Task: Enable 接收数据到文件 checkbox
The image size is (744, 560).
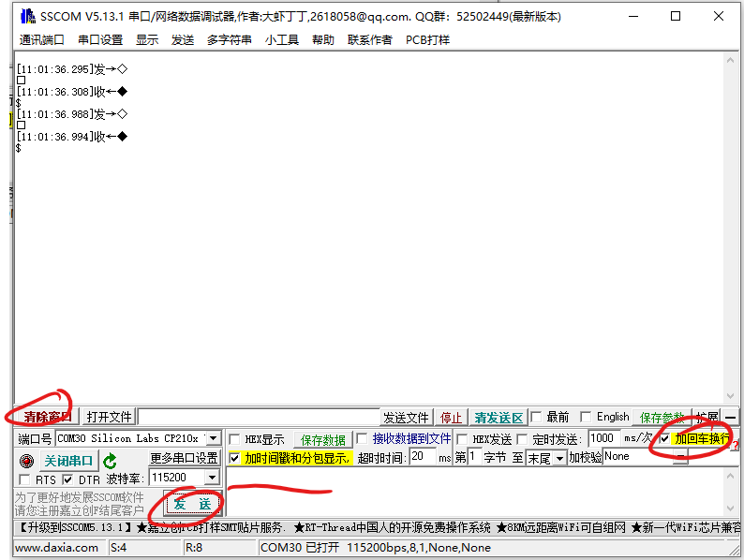Action: click(x=362, y=438)
